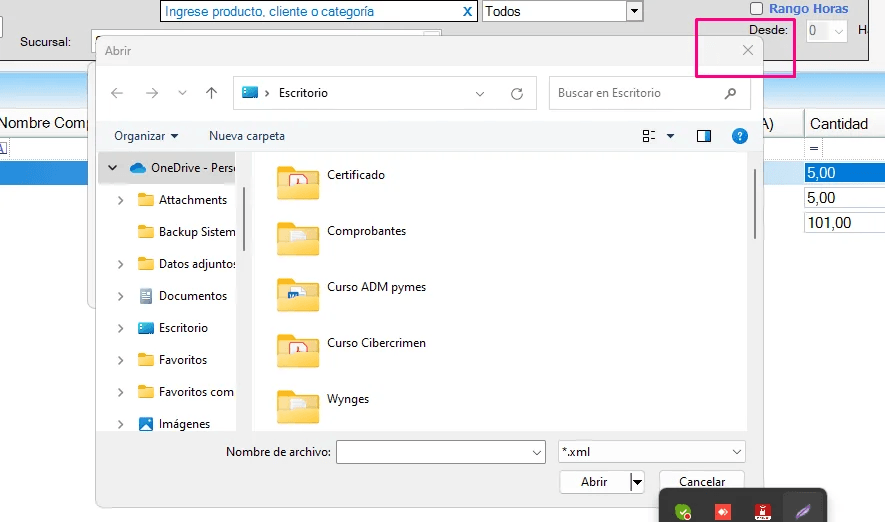Viewport: 885px width, 522px height.
Task: Click the purple feather tray icon
Action: click(x=802, y=511)
